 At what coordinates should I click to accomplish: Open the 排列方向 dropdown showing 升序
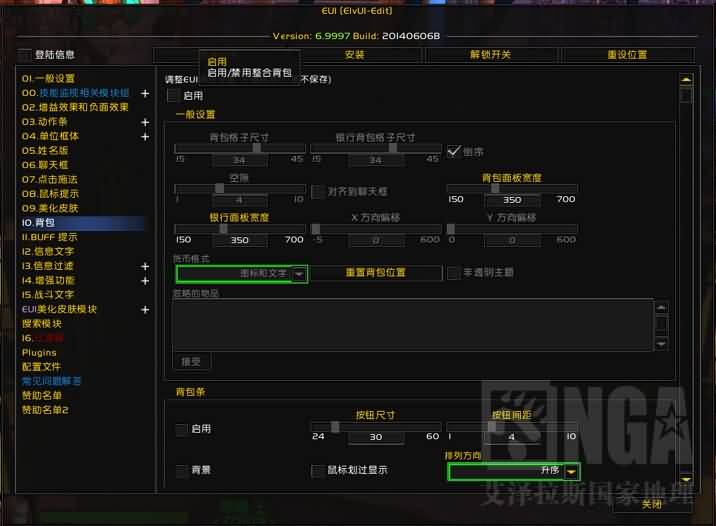tap(514, 471)
